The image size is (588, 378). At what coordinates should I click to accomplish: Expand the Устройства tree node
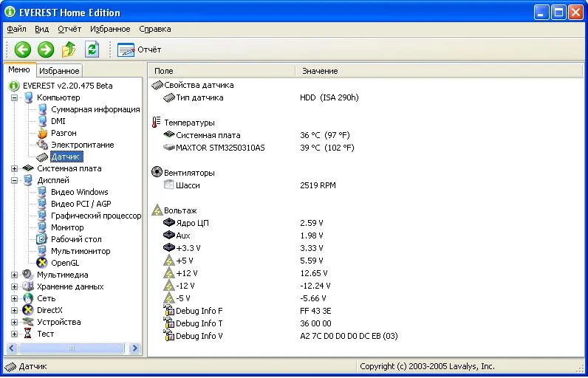[14, 322]
